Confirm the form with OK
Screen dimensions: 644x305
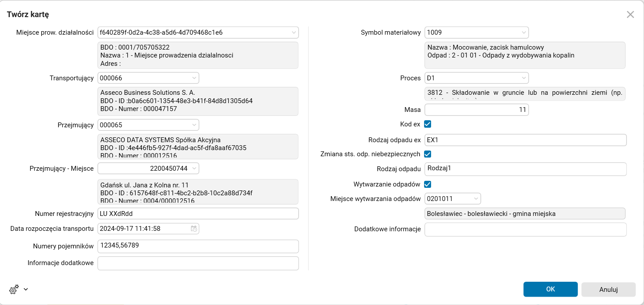[x=550, y=289]
